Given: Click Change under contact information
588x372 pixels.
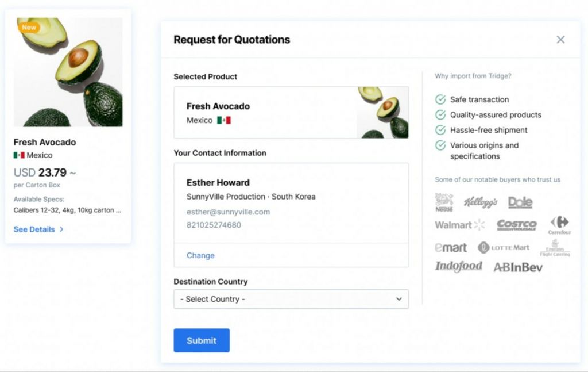Looking at the screenshot, I should [x=200, y=255].
